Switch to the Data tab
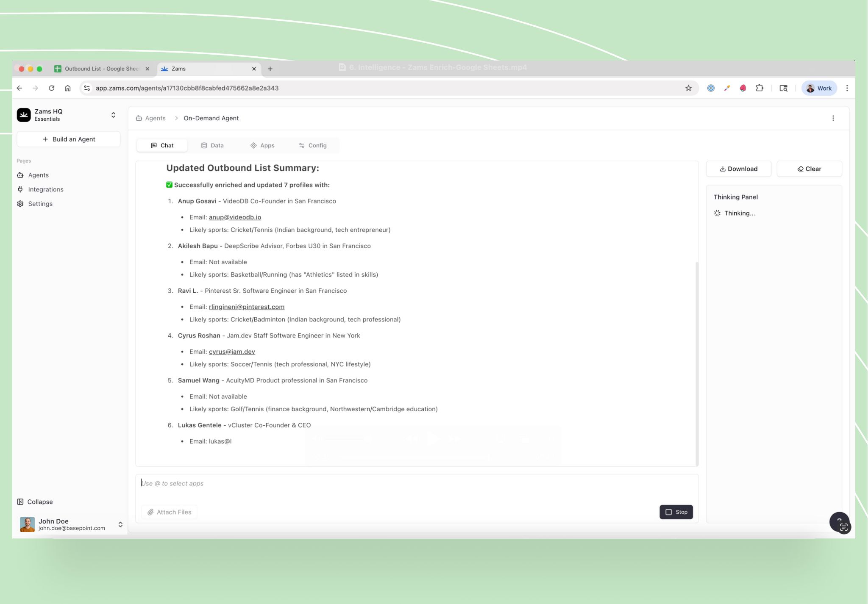 pyautogui.click(x=212, y=145)
